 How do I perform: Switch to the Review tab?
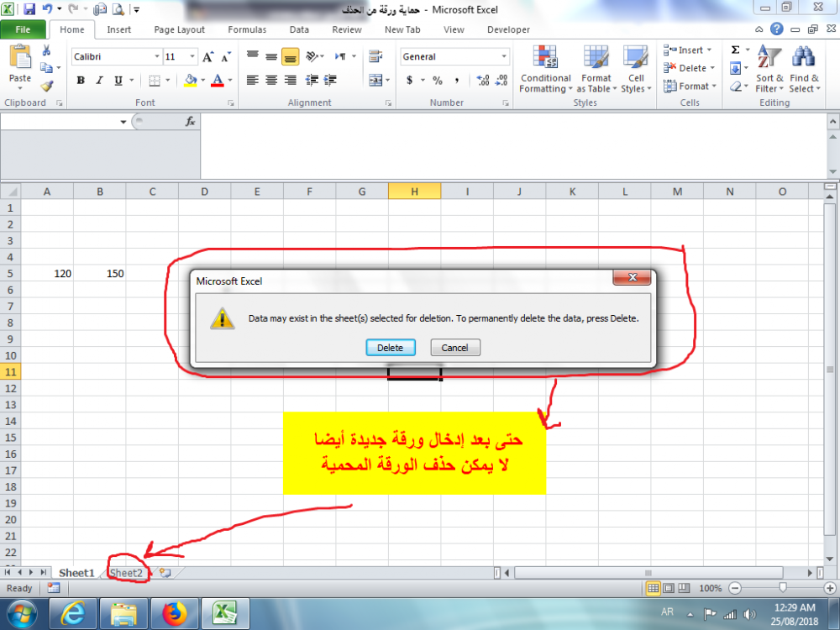point(347,29)
